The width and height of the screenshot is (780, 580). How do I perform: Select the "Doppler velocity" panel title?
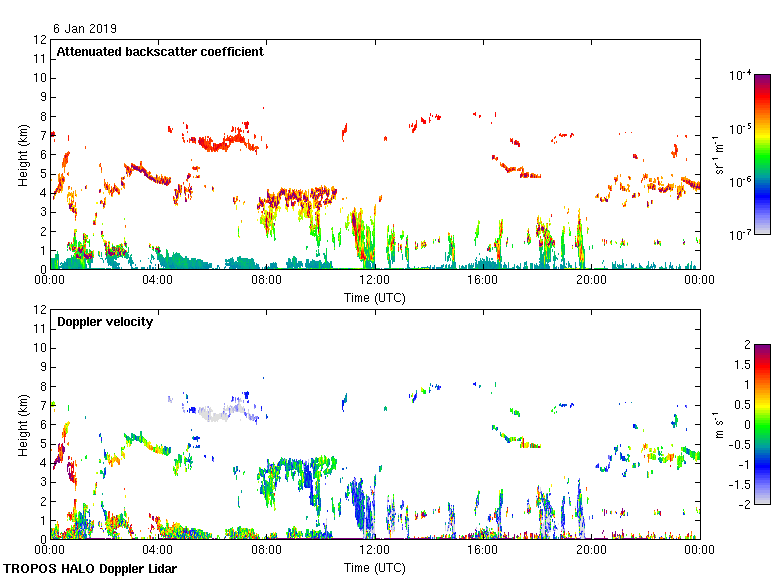105,322
